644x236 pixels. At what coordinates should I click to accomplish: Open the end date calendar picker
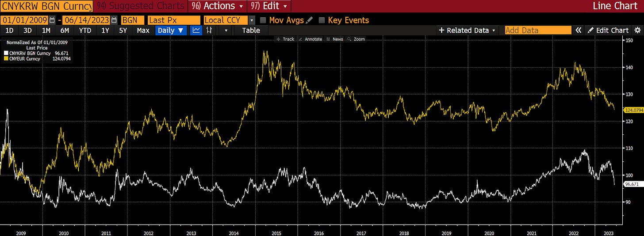pyautogui.click(x=115, y=20)
